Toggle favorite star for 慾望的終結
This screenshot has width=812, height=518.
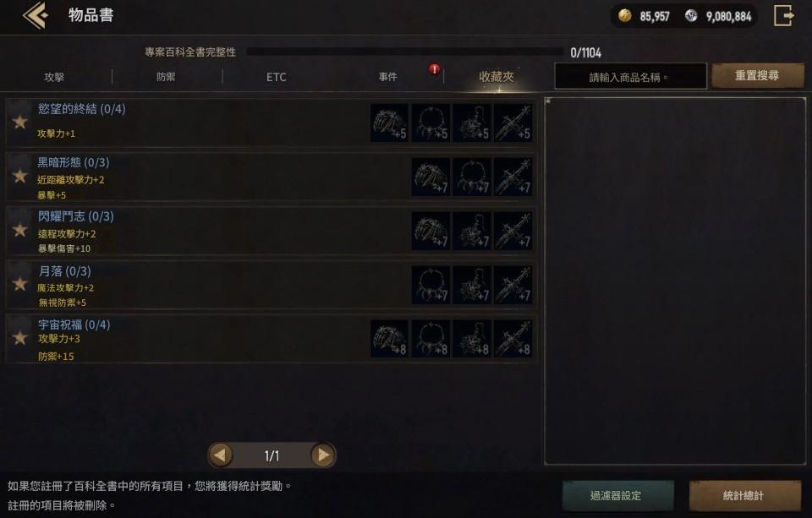coord(19,123)
